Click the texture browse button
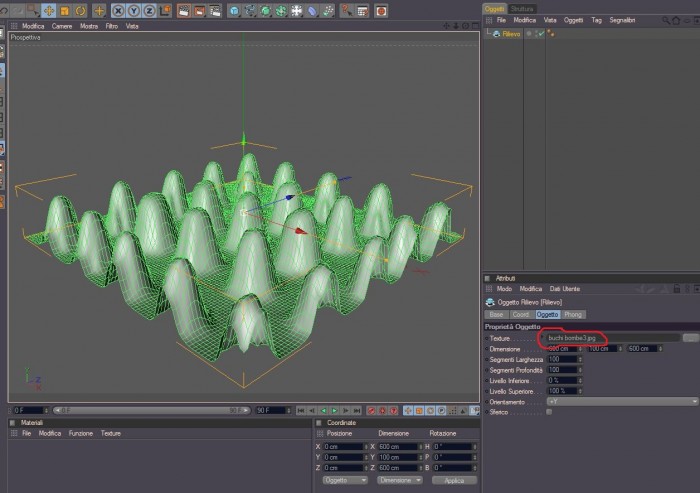 (691, 338)
